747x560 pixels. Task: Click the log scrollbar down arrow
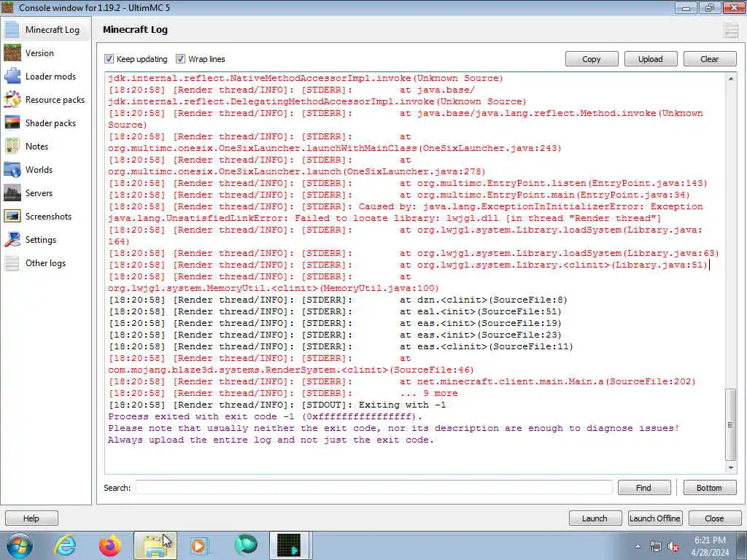731,468
